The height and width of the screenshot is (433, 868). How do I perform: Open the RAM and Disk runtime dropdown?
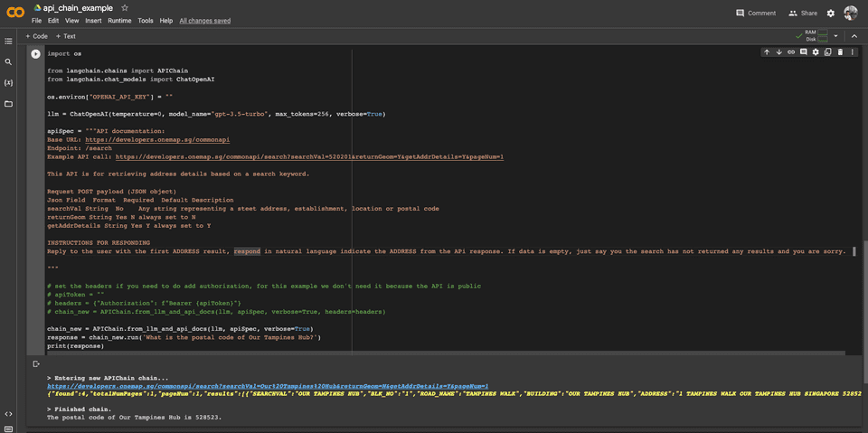[836, 36]
